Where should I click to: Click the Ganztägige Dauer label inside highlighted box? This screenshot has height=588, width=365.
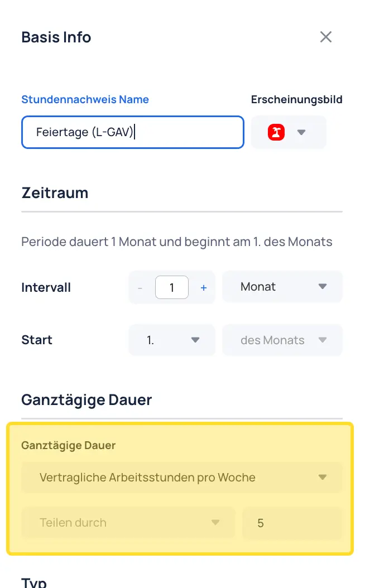click(68, 445)
